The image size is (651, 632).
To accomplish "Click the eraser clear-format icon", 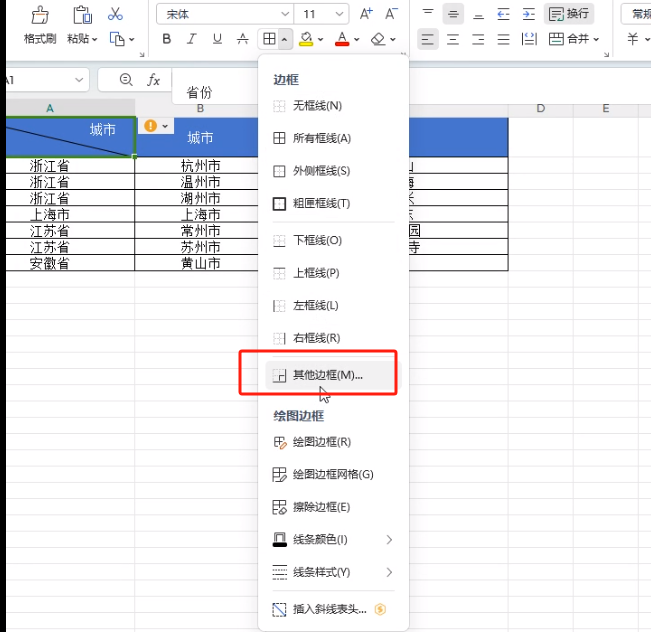I will click(x=378, y=39).
